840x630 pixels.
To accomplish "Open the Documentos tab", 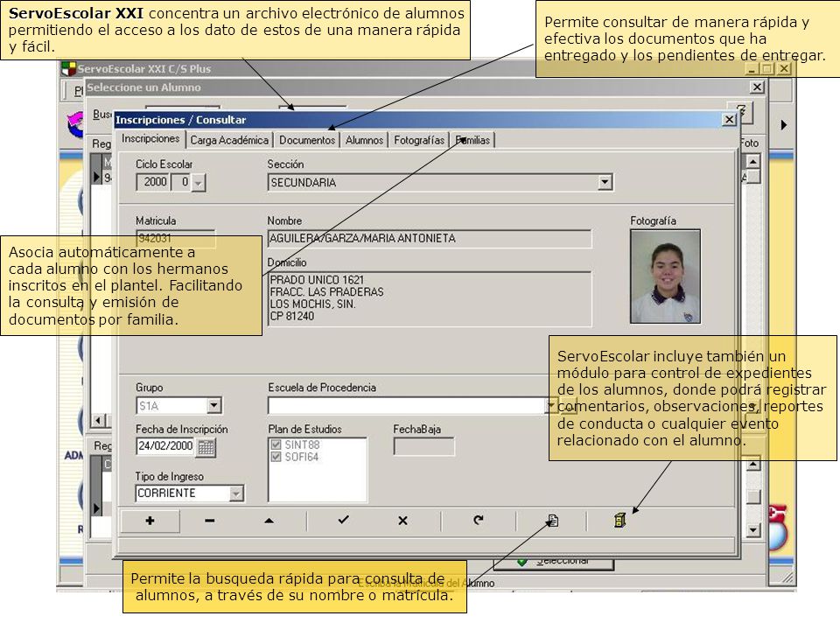I will pos(307,140).
